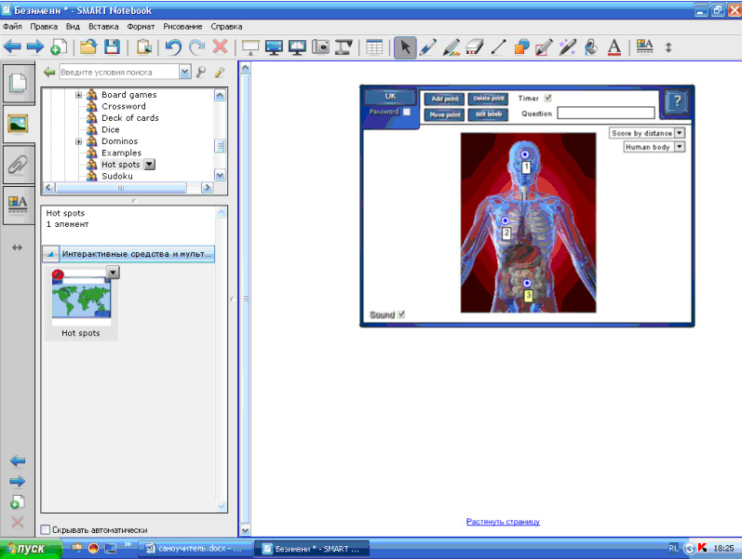Click the Растянуть страницу link
The height and width of the screenshot is (560, 742).
[503, 522]
